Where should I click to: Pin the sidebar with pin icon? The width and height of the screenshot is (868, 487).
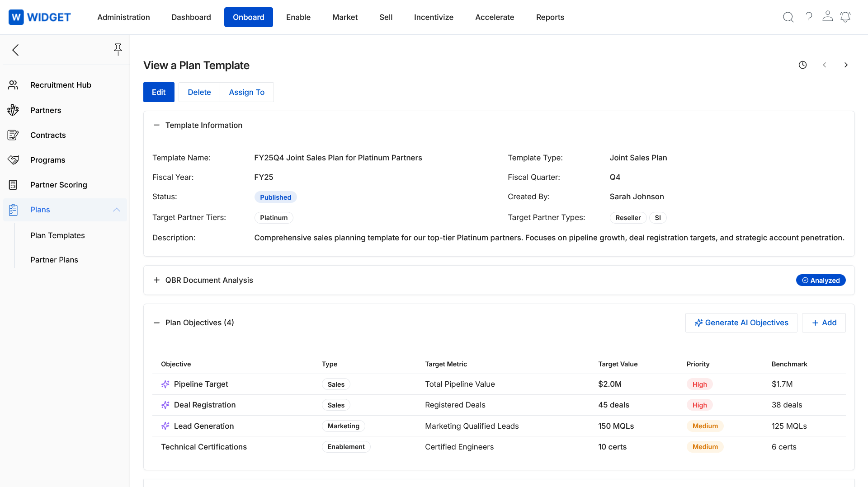click(x=118, y=50)
